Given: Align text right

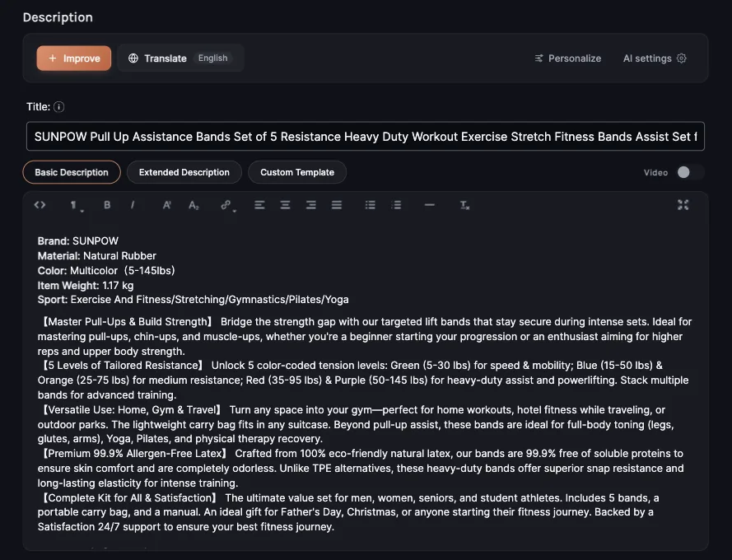Looking at the screenshot, I should coord(311,205).
